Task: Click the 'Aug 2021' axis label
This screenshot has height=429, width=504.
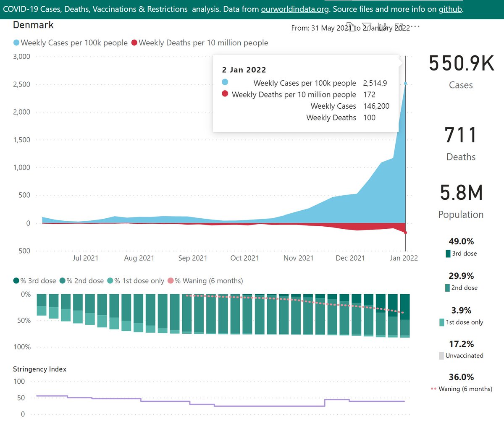Action: pyautogui.click(x=139, y=258)
